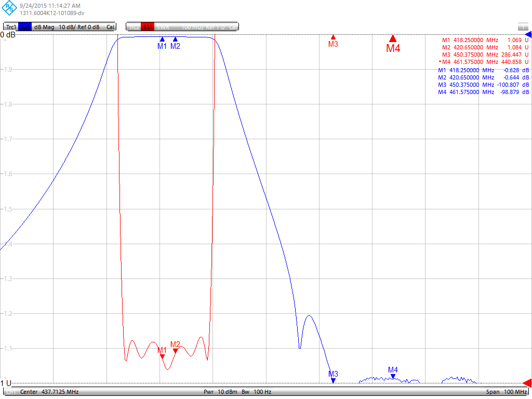The height and width of the screenshot is (399, 532).
Task: Click the 9/24/2015 11:14:27 AM timestamp
Action: click(50, 6)
